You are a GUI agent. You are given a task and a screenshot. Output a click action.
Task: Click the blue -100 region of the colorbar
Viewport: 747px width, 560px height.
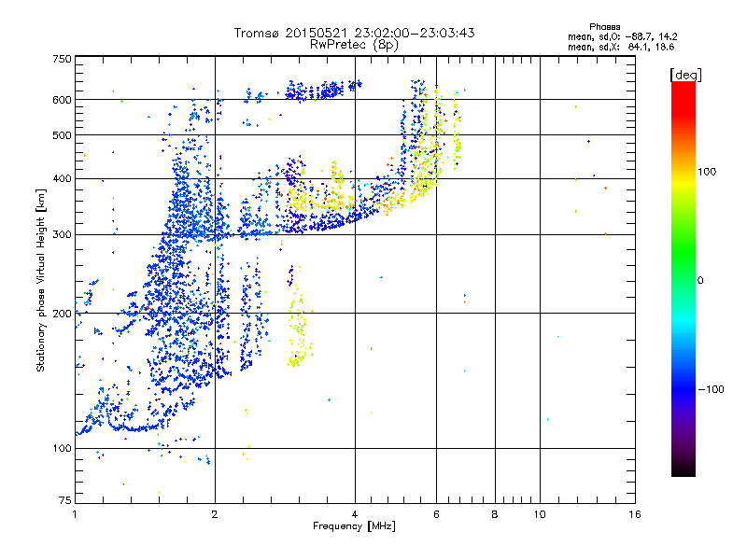[x=684, y=388]
